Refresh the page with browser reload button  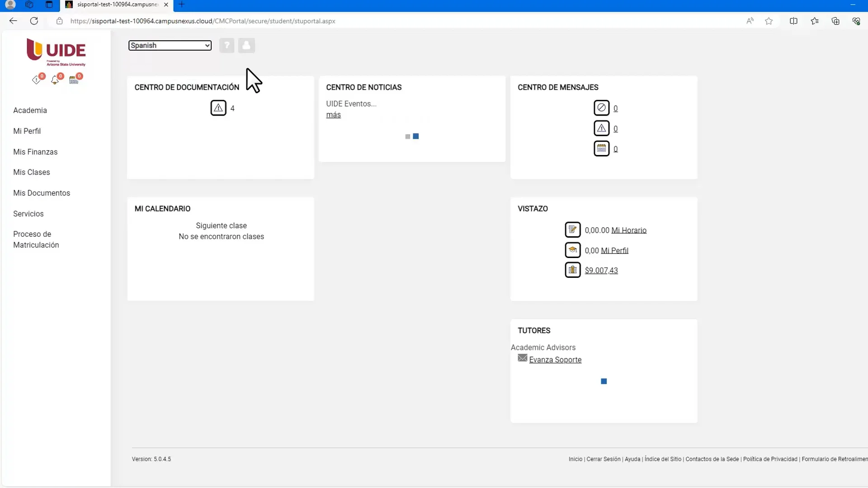pyautogui.click(x=34, y=21)
